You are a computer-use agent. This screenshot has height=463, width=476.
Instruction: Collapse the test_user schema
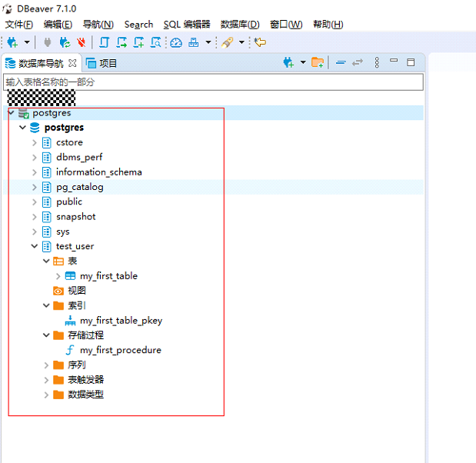[35, 246]
